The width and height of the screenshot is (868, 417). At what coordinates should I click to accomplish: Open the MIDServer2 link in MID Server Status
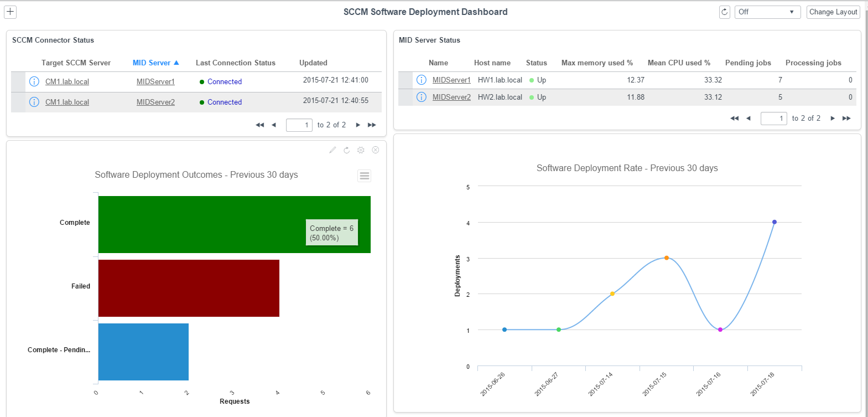point(451,97)
